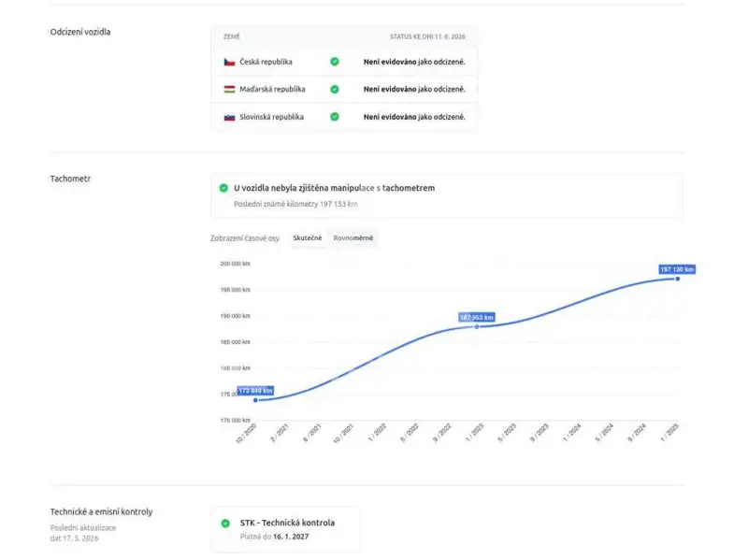Click the Odcizení vozidla section heading
The image size is (748, 560).
coord(80,32)
